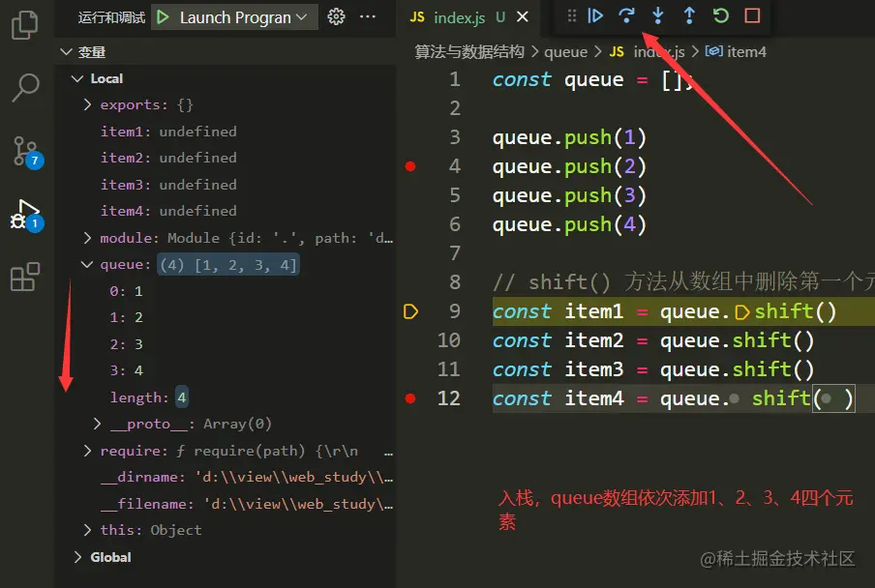The height and width of the screenshot is (588, 875).
Task: Open the Search view in activity bar
Action: pos(25,87)
